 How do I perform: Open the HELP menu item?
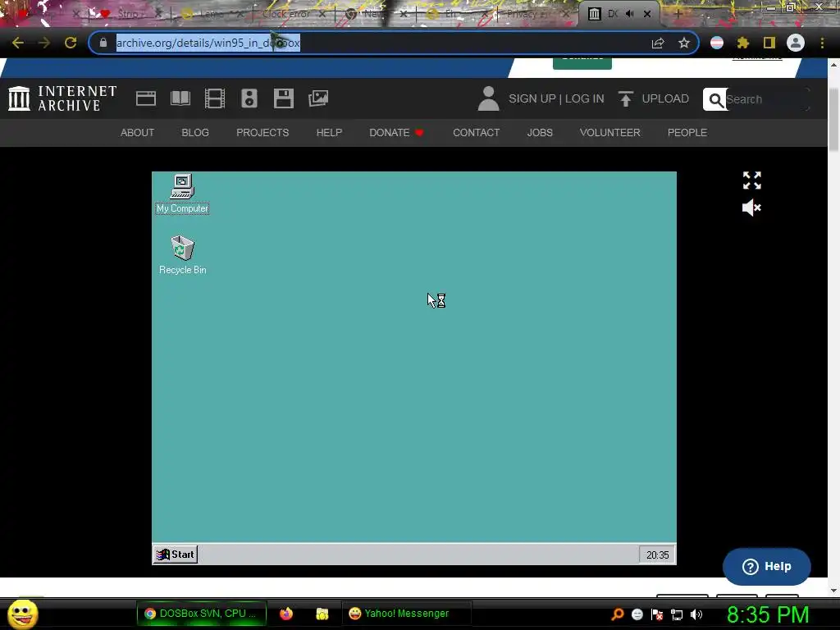(x=329, y=132)
